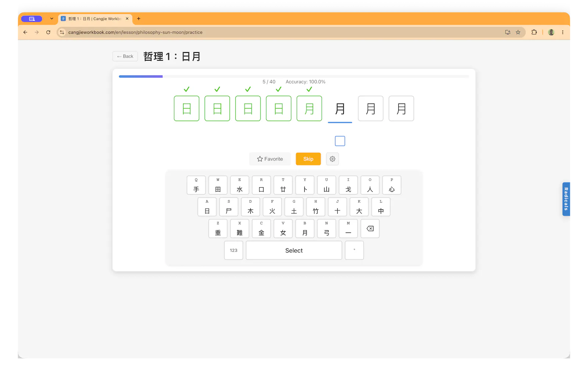Select the C 金 key

(x=261, y=228)
